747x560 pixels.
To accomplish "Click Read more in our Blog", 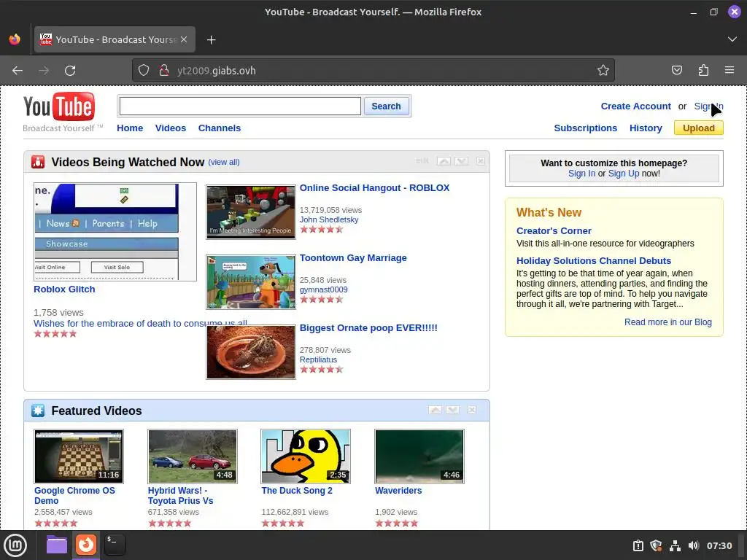I will pos(668,322).
